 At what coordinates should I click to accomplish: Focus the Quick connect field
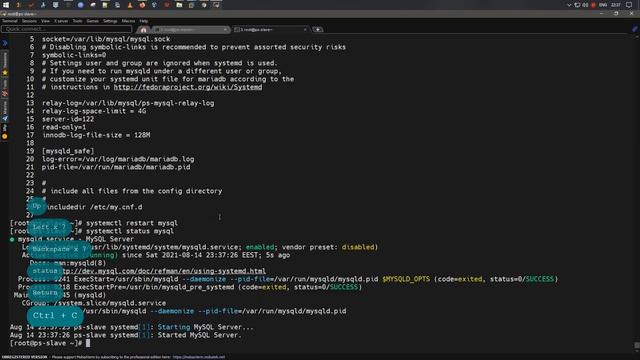pyautogui.click(x=67, y=29)
